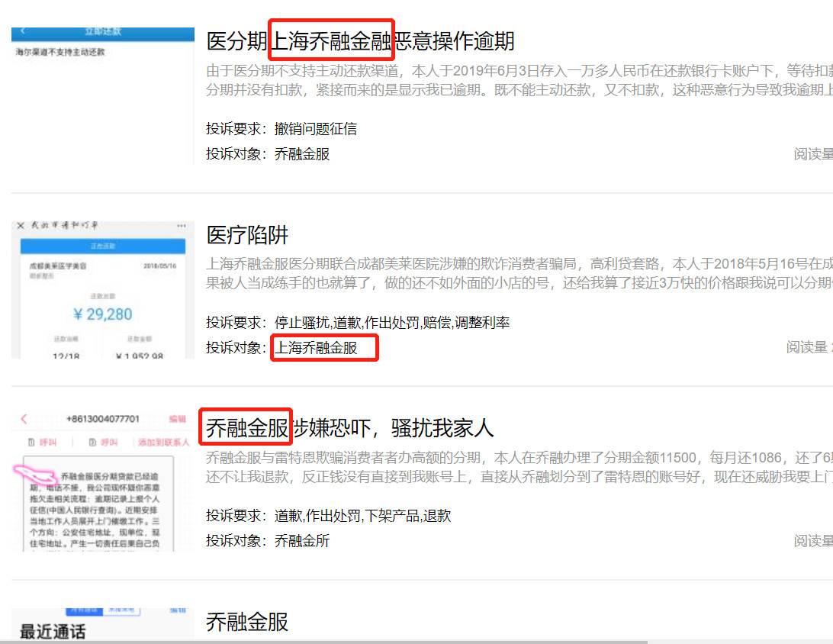Select the 投诉要求：撤销问题征信 line
Image resolution: width=833 pixels, height=644 pixels.
281,129
